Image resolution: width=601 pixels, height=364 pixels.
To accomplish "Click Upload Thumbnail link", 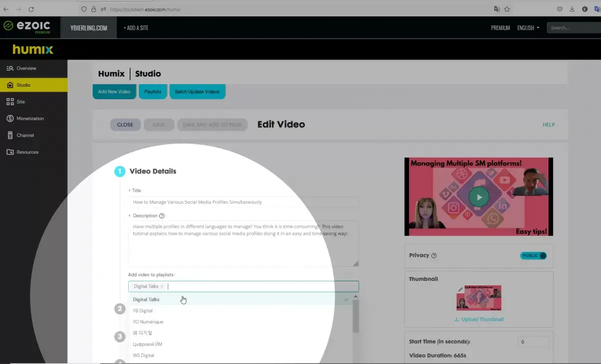I will (x=479, y=319).
